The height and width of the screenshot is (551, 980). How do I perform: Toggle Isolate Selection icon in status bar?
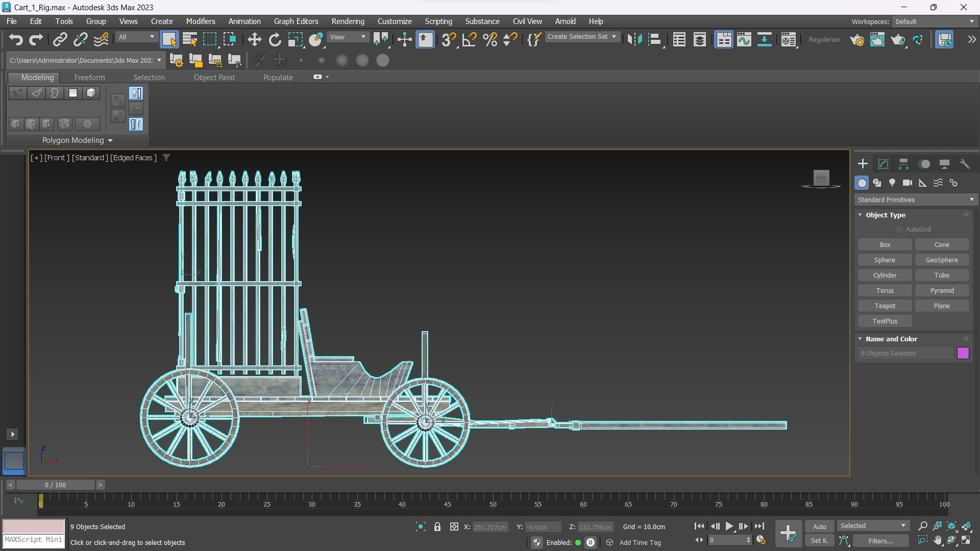[x=420, y=527]
